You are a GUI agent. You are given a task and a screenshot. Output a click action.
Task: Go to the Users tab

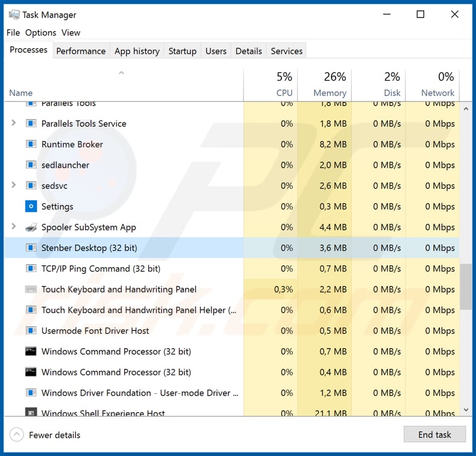pyautogui.click(x=216, y=51)
